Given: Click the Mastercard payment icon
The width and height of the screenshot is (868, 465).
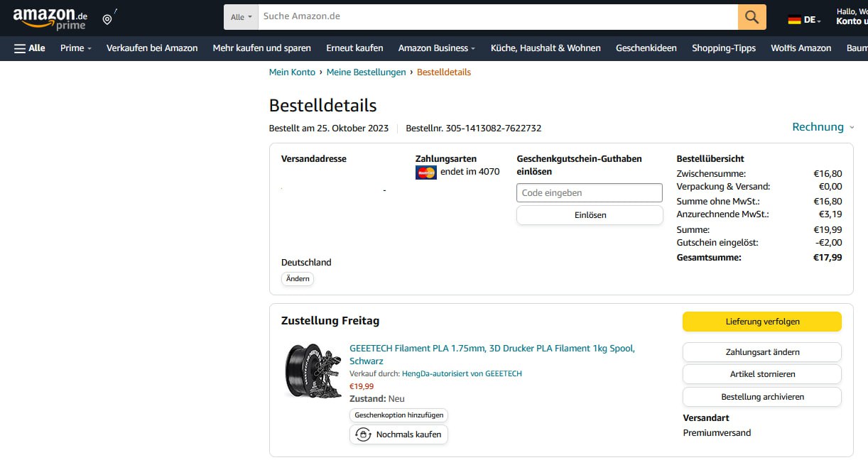Looking at the screenshot, I should click(425, 172).
